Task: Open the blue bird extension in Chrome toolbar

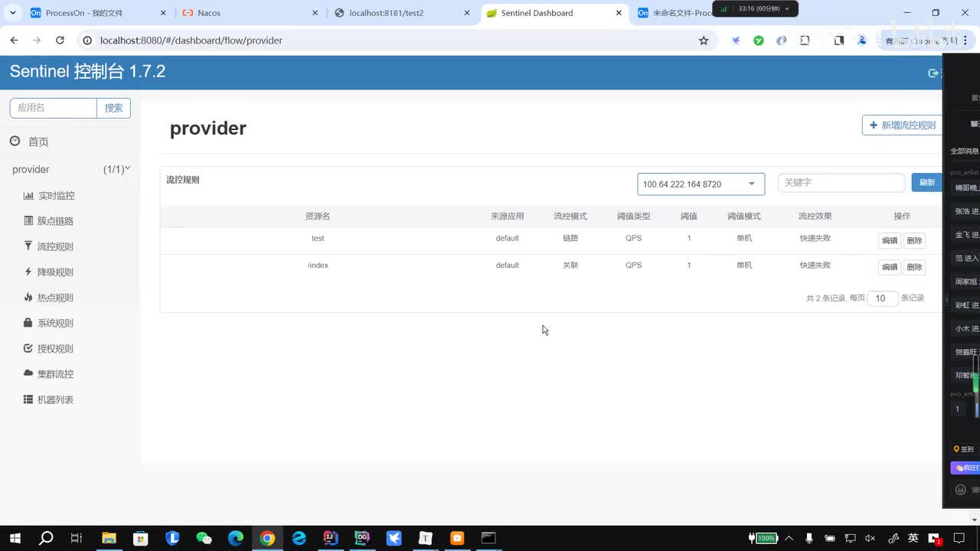Action: coord(736,41)
